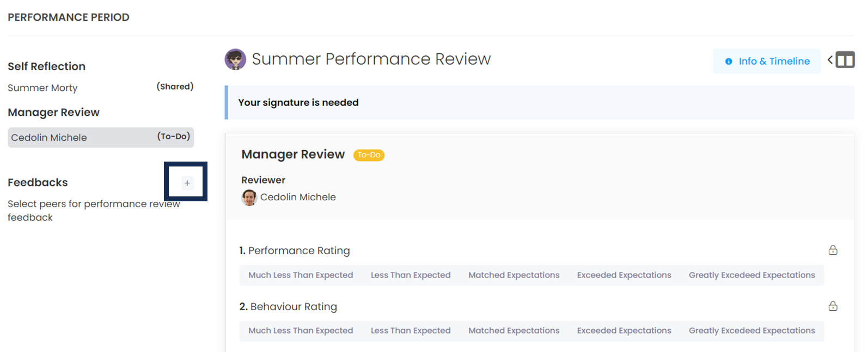The width and height of the screenshot is (868, 352).
Task: Click the reviewer name Cedolin Michele
Action: click(298, 197)
